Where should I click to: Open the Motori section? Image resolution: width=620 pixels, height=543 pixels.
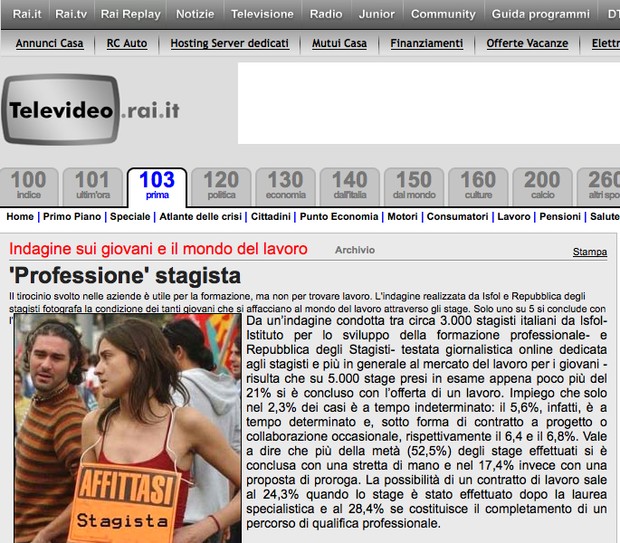(403, 217)
